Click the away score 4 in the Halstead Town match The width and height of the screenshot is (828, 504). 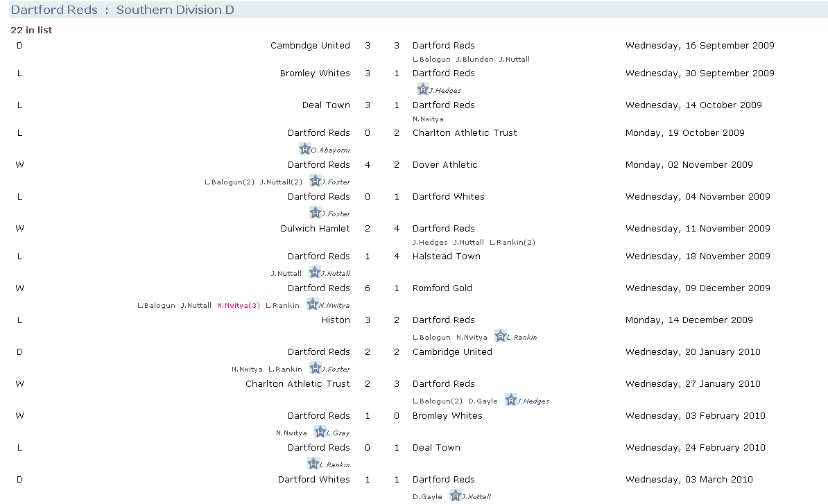coord(397,257)
